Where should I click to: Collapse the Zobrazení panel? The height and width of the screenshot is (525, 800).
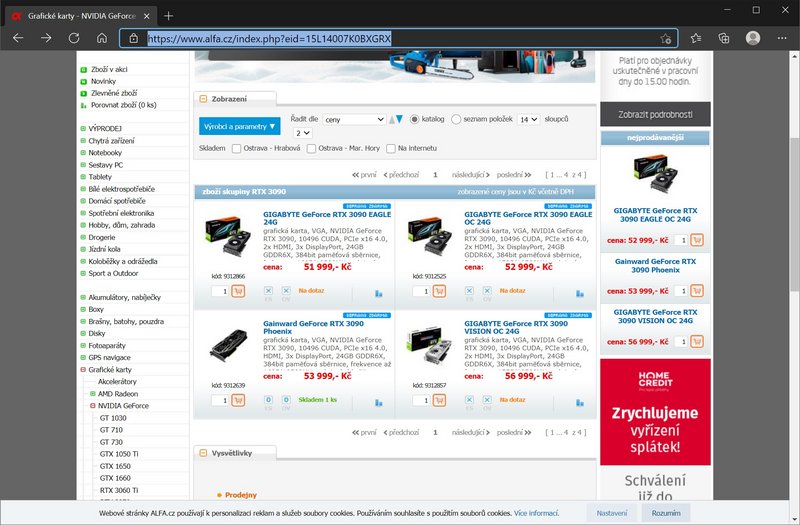coord(203,99)
